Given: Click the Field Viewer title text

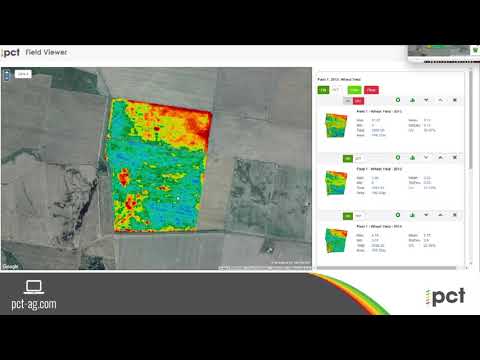Looking at the screenshot, I should click(46, 52).
